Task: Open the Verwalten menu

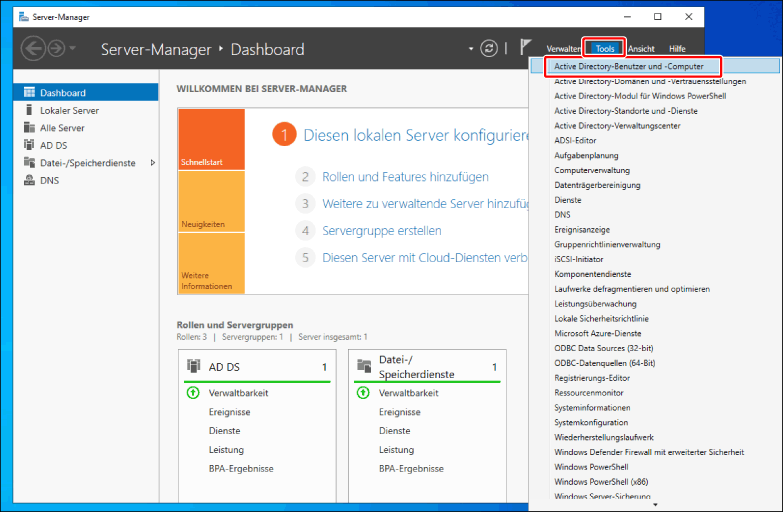Action: [564, 49]
